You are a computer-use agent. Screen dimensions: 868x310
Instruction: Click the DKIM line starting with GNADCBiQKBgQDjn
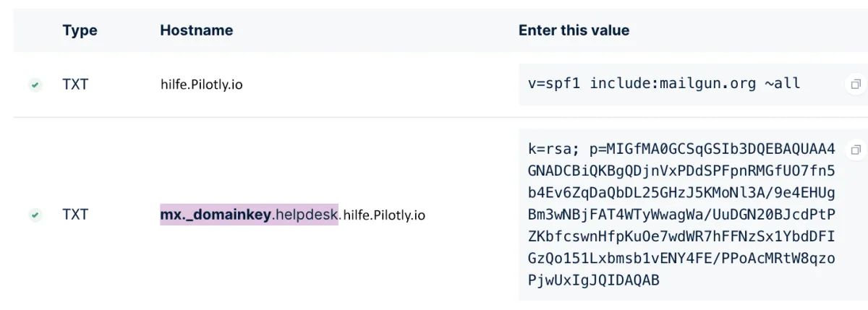[x=681, y=171]
